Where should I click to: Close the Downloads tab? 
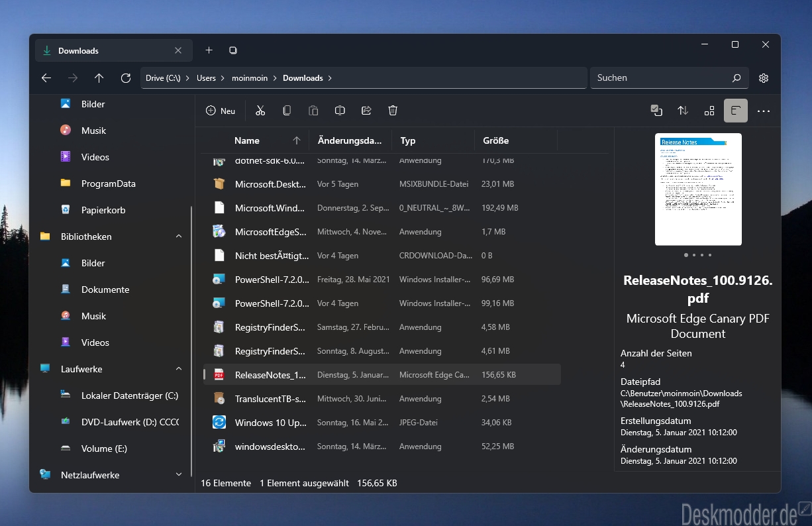(x=178, y=50)
